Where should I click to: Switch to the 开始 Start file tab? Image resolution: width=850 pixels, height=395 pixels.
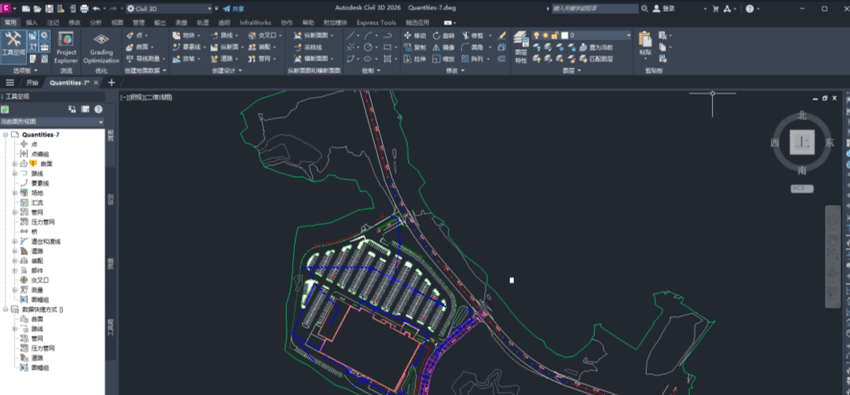coord(32,83)
